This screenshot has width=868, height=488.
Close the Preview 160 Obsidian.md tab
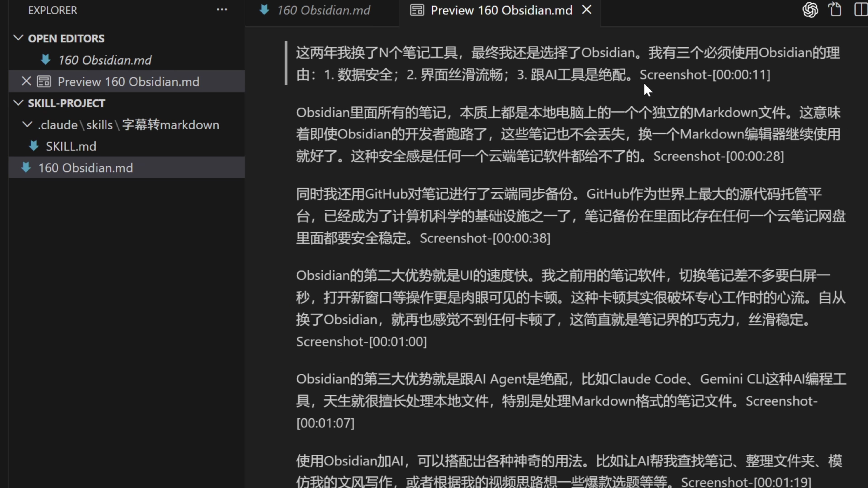point(587,10)
